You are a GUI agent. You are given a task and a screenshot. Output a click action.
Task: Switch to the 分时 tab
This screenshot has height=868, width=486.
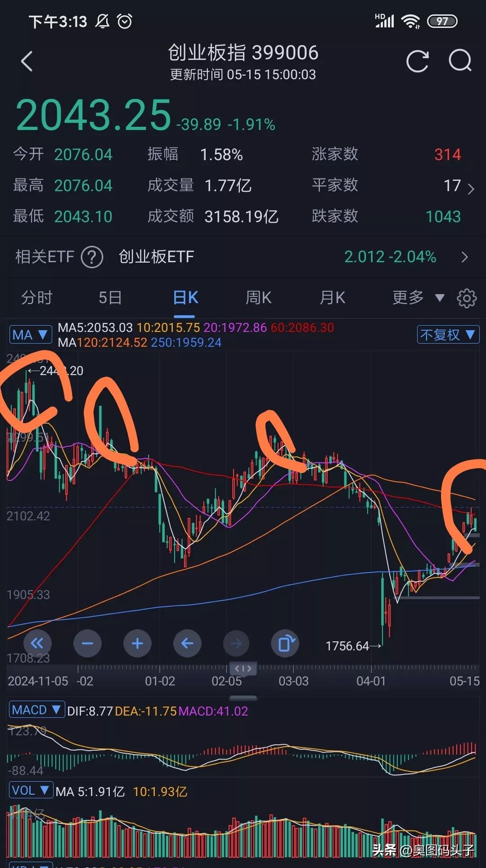point(37,298)
